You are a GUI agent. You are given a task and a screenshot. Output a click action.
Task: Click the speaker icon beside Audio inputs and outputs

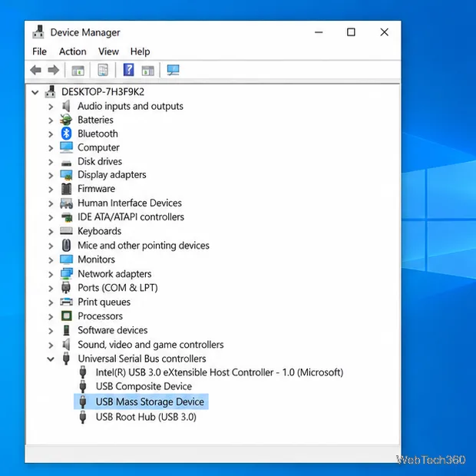point(66,106)
